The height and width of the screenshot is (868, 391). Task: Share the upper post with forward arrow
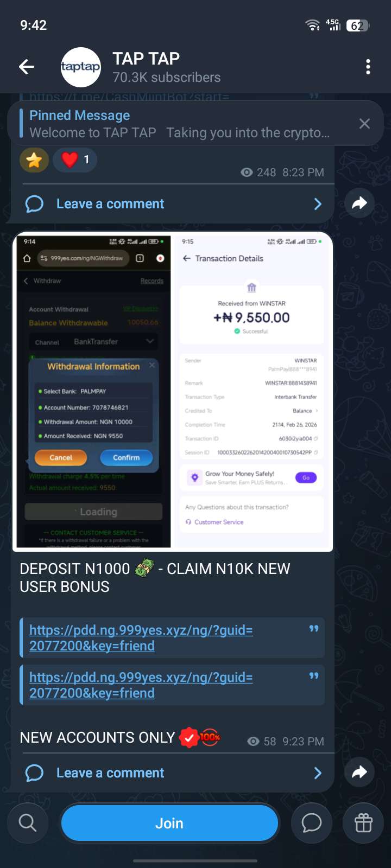pyautogui.click(x=360, y=203)
